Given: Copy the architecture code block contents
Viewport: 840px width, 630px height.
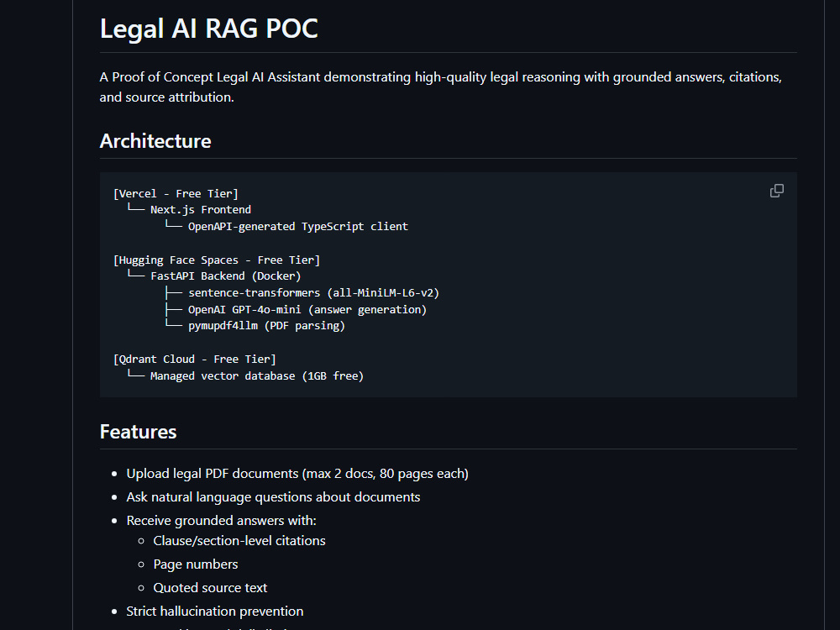Looking at the screenshot, I should pos(777,191).
